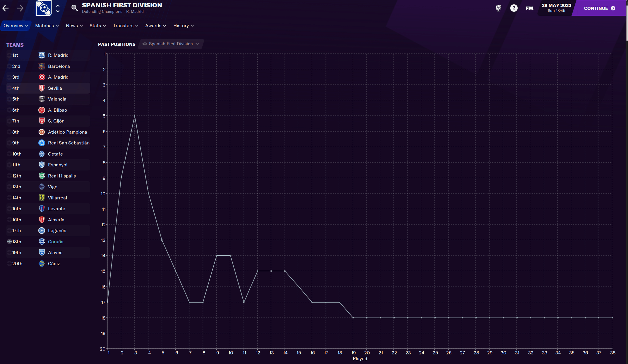
Task: Toggle graph visibility for 1st place R. Madrid
Action: pyautogui.click(x=9, y=55)
